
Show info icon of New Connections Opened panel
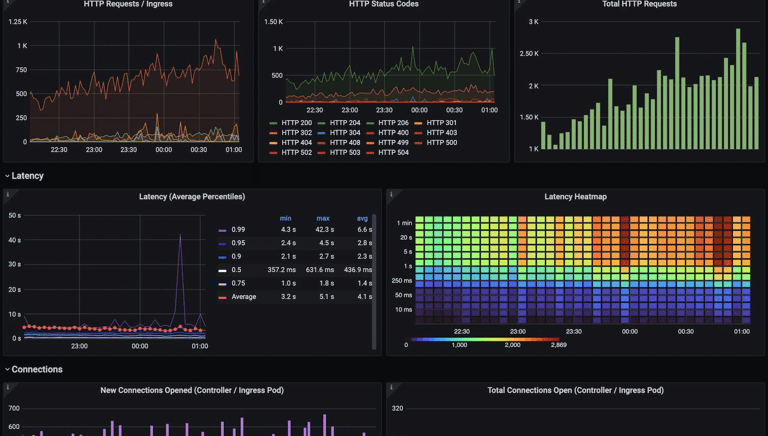[x=8, y=388]
